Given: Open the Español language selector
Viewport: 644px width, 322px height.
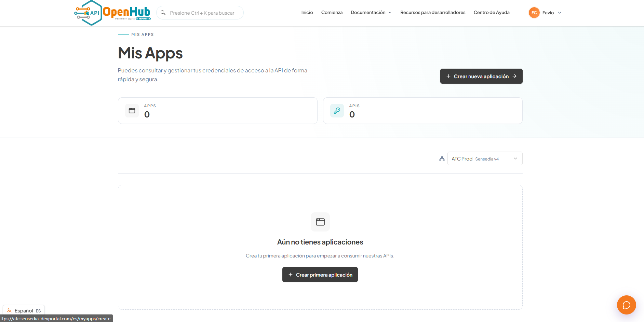Looking at the screenshot, I should tap(24, 310).
